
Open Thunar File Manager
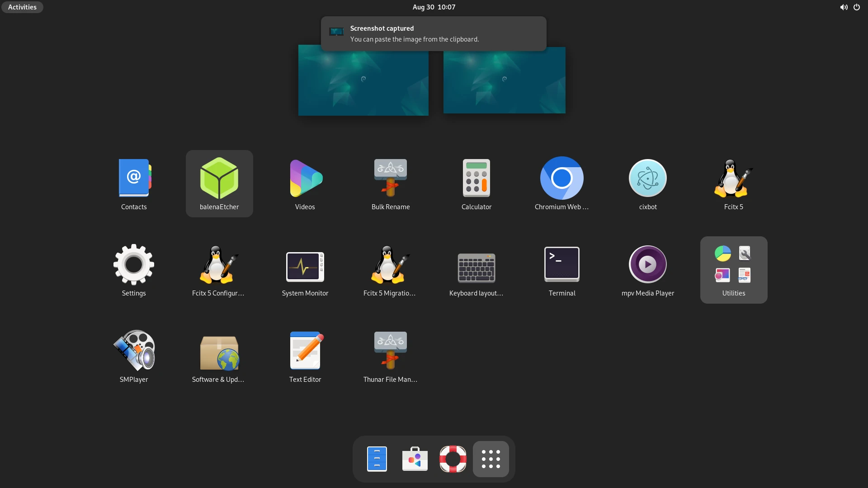[x=391, y=356]
